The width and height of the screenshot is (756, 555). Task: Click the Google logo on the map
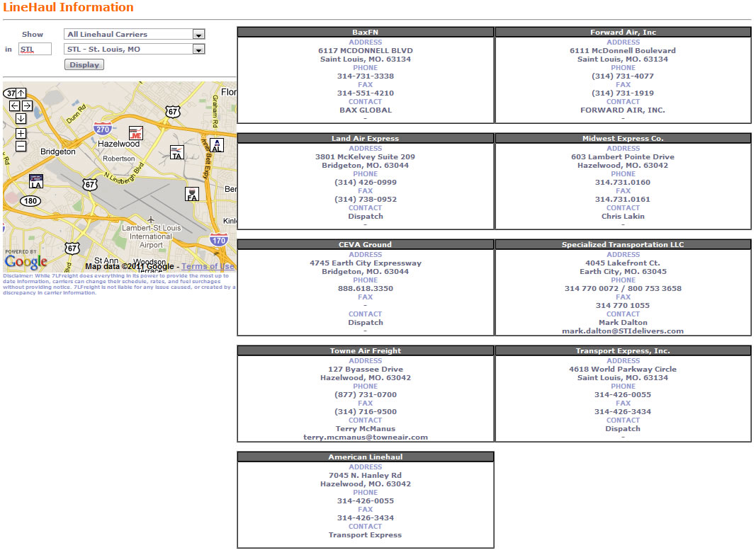coord(26,262)
